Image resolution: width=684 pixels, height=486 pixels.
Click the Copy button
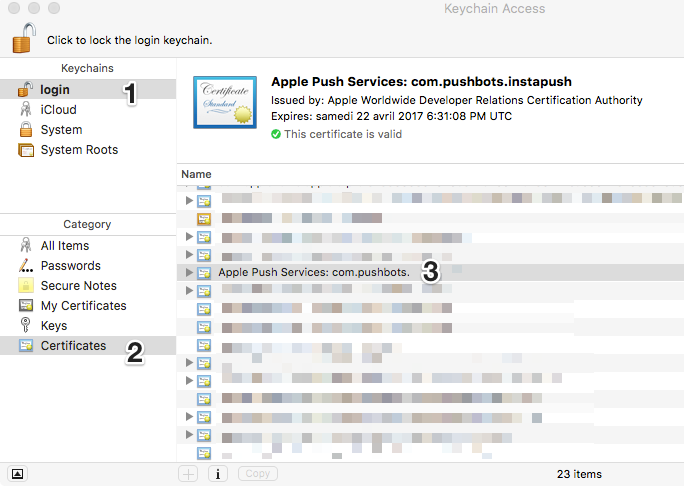(257, 473)
